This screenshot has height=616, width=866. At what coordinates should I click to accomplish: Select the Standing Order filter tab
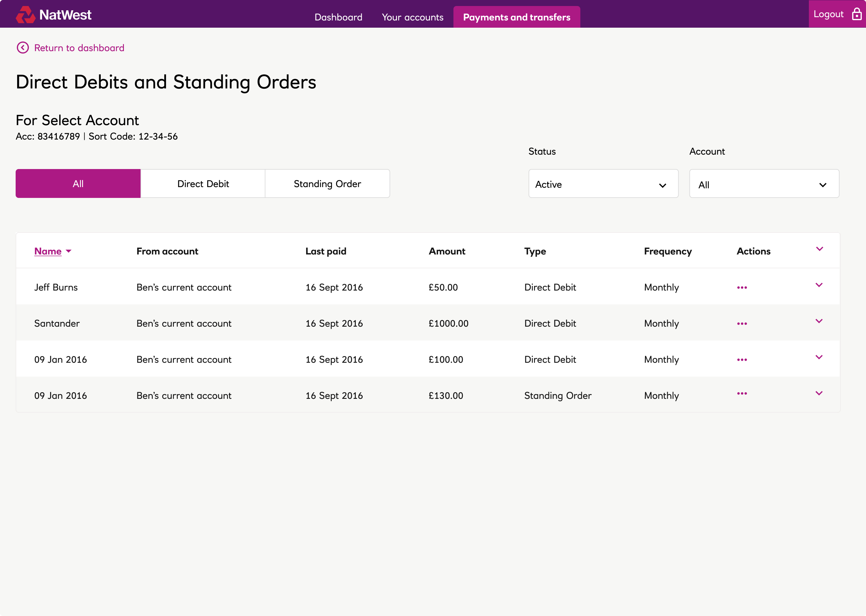tap(327, 183)
